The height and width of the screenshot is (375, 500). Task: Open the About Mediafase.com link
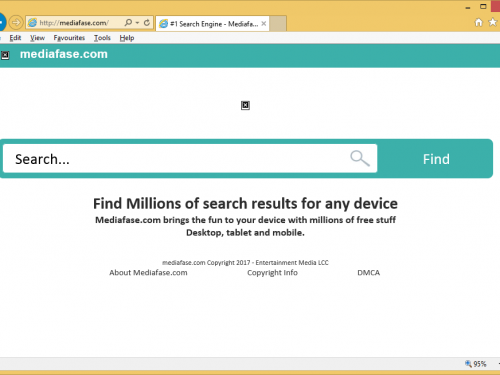pos(148,273)
